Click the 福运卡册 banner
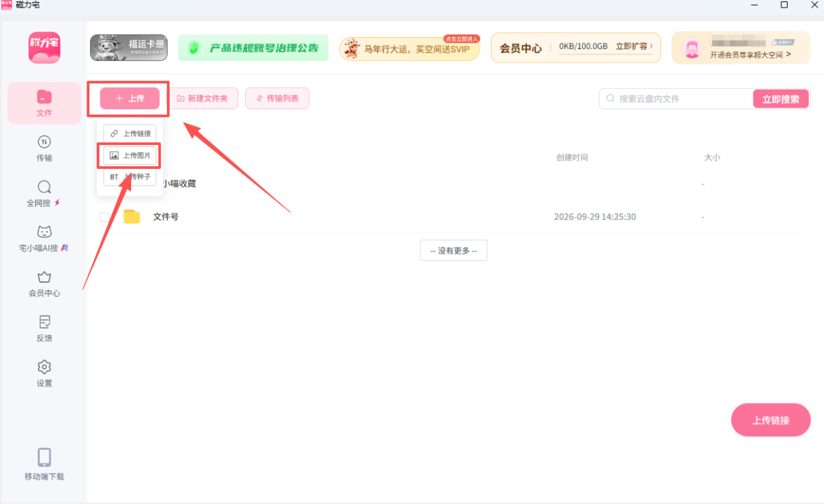 [x=129, y=48]
